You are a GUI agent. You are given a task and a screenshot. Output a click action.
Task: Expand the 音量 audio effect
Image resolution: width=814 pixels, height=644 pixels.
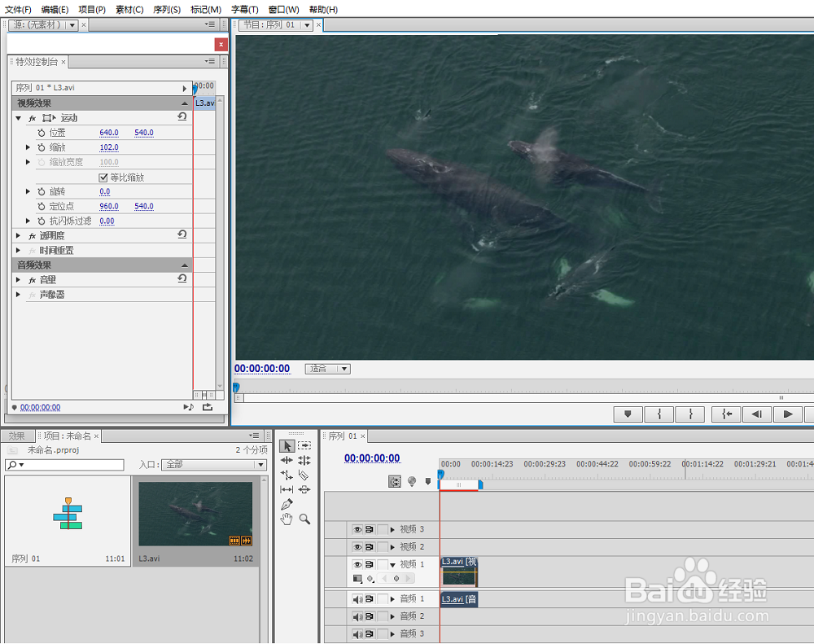point(18,280)
